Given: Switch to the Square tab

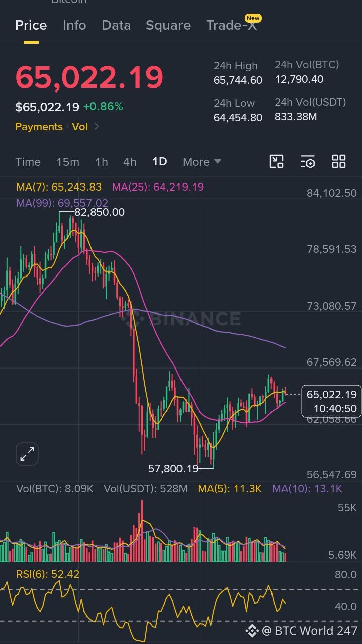Looking at the screenshot, I should click(168, 25).
